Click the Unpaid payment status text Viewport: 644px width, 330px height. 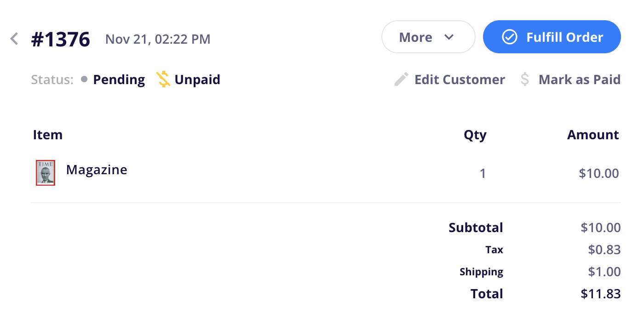tap(197, 80)
